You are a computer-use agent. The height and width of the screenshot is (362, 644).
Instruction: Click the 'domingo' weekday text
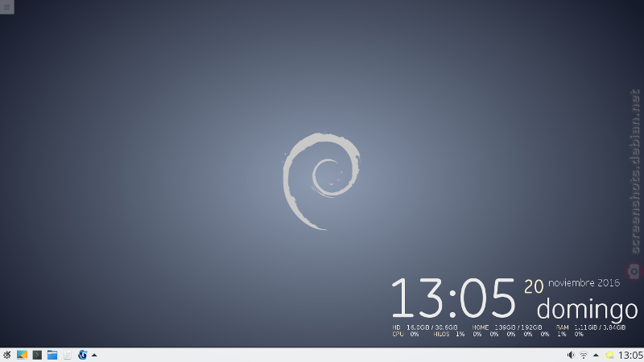588,309
